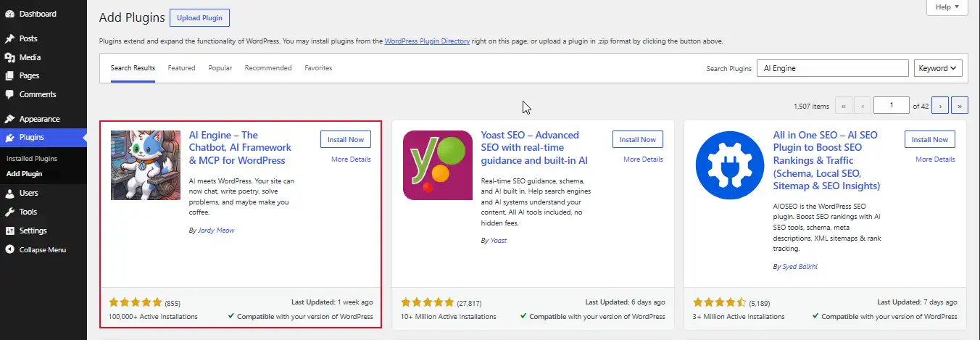
Task: Install the All in One SEO plugin
Action: (930, 139)
